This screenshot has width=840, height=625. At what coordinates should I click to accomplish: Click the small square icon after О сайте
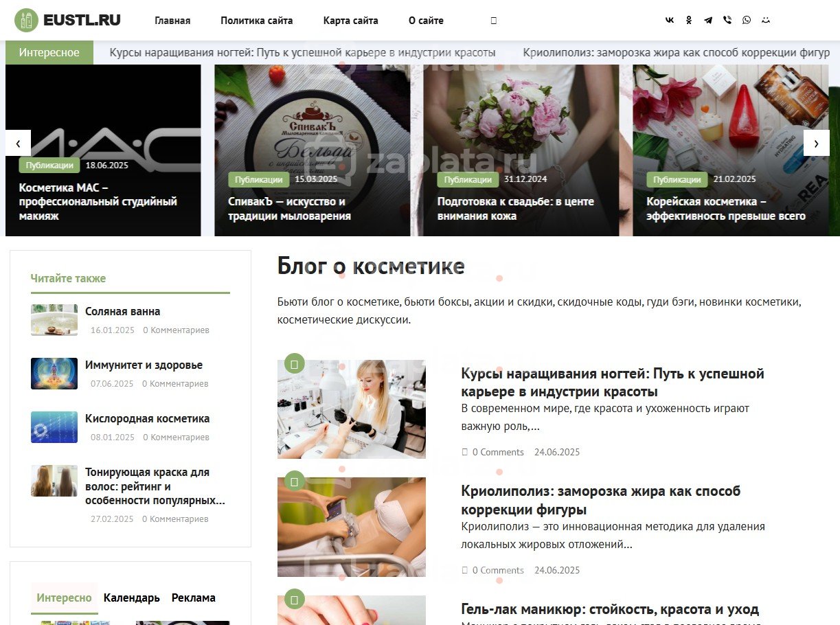(493, 21)
